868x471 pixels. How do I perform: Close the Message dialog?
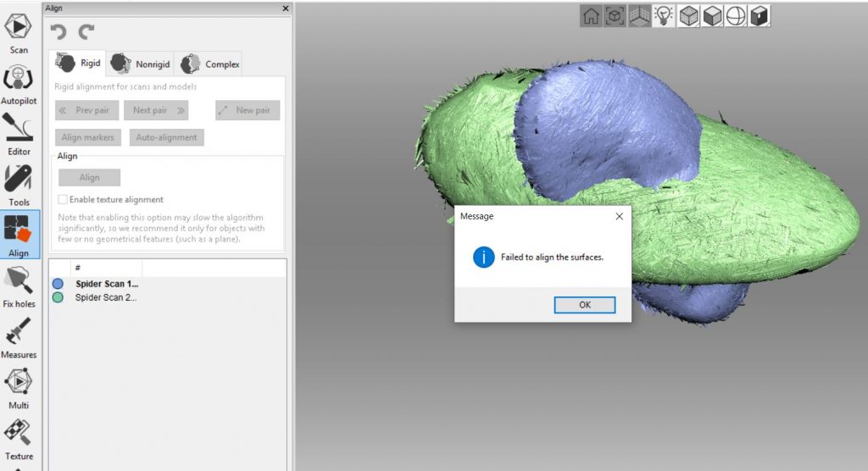(x=620, y=216)
